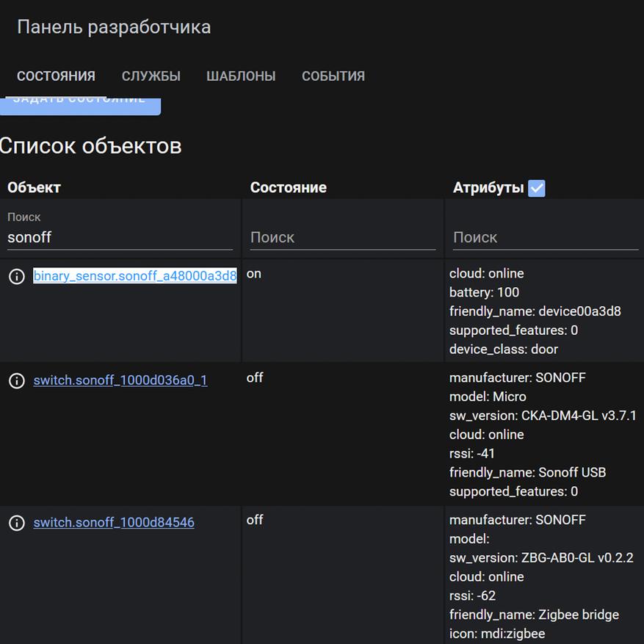Click the 'off' state of Zigbee bridge
Screen dimensions: 644x644
click(x=255, y=520)
